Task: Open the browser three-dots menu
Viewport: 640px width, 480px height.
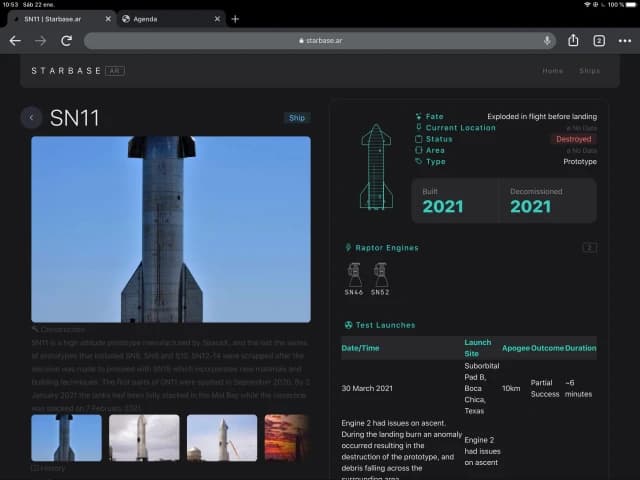Action: pyautogui.click(x=624, y=41)
